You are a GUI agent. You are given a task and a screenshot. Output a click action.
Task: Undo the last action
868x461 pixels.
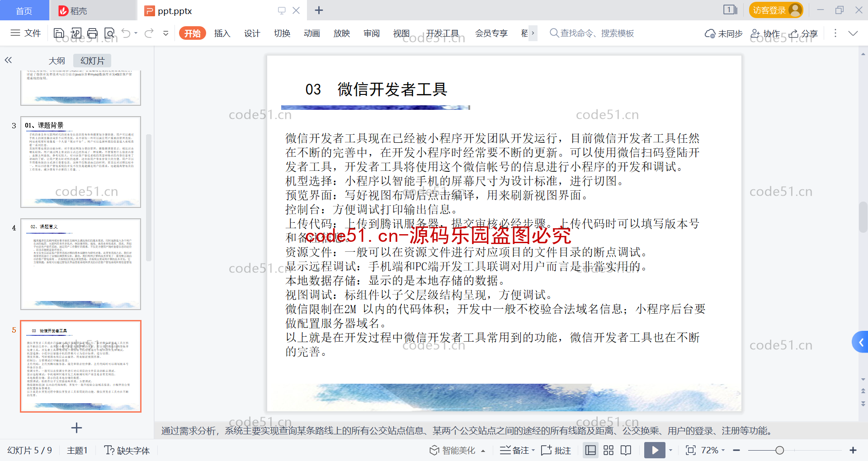126,33
